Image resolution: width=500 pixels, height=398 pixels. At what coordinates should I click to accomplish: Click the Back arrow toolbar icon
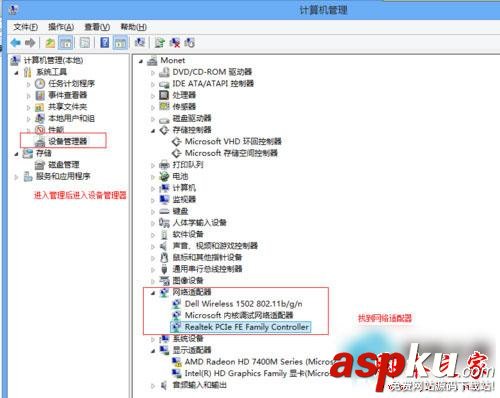pos(15,43)
